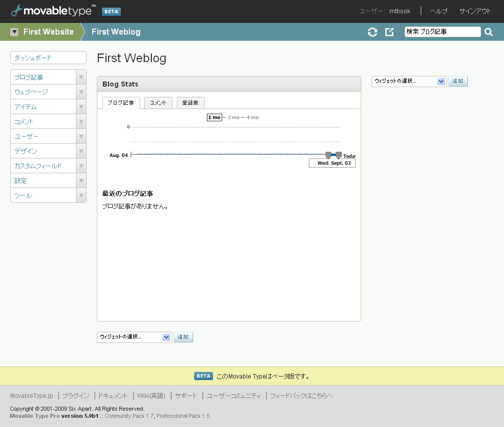Screen dimensions: 504x427
Task: Click the mtbook user link
Action: click(x=400, y=11)
